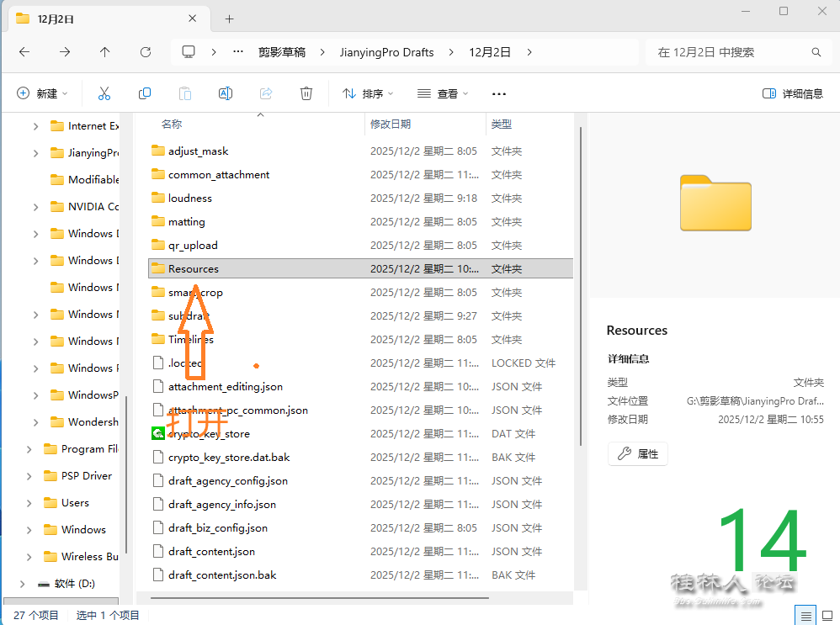Open the View dropdown menu

[443, 93]
